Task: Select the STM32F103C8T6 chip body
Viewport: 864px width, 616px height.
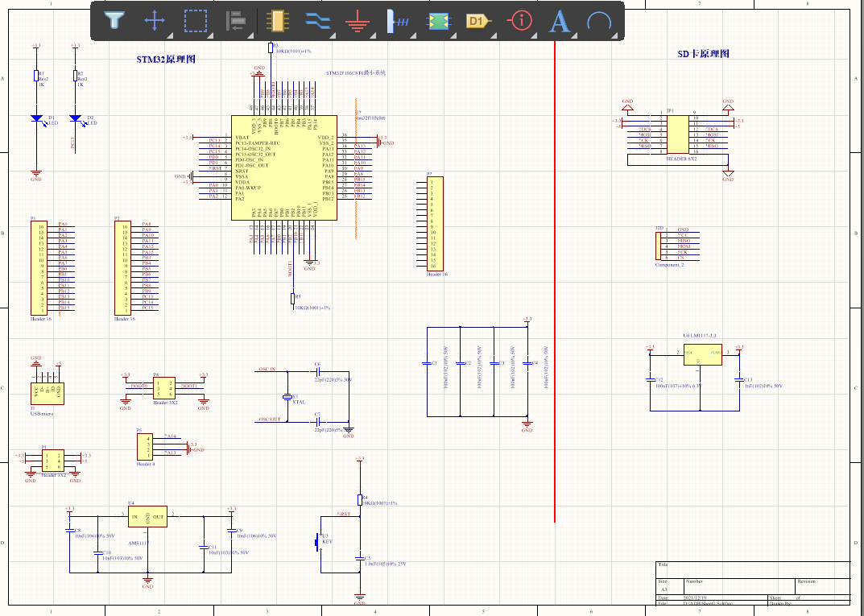Action: click(283, 167)
